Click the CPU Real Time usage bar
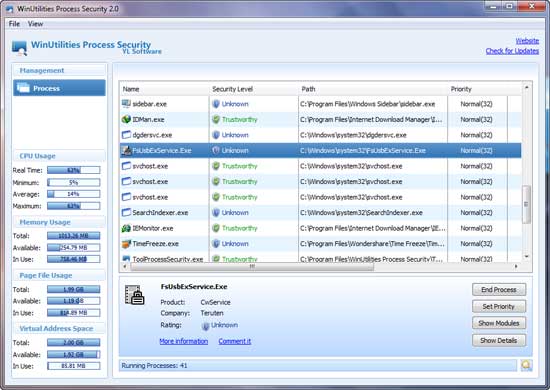The width and height of the screenshot is (550, 390). click(x=74, y=170)
